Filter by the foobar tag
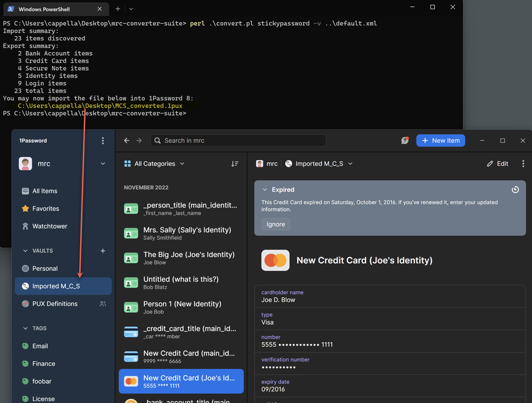Viewport: 532px width, 403px height. pos(63,381)
